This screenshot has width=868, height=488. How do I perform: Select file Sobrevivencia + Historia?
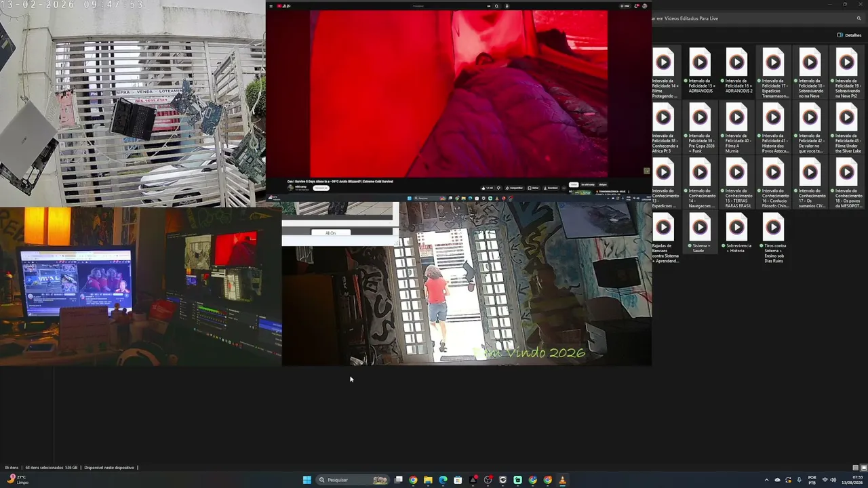pyautogui.click(x=737, y=234)
